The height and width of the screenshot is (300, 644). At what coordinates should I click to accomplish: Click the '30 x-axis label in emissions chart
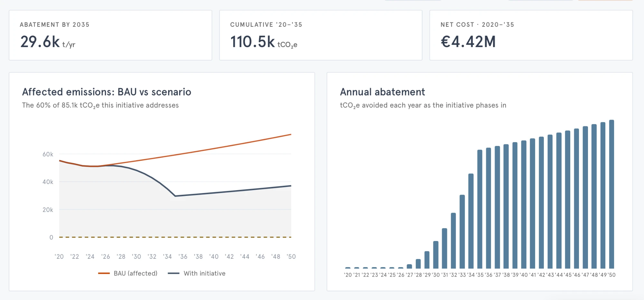click(137, 256)
